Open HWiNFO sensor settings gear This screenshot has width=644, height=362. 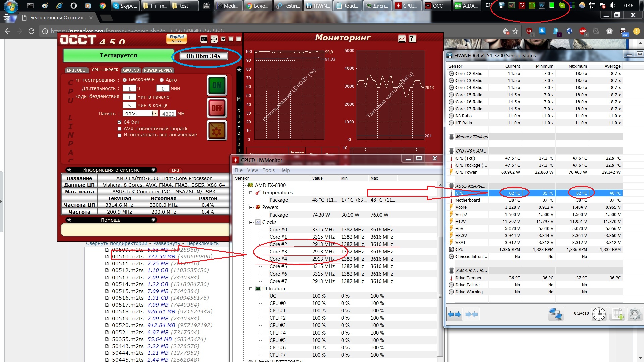(634, 314)
